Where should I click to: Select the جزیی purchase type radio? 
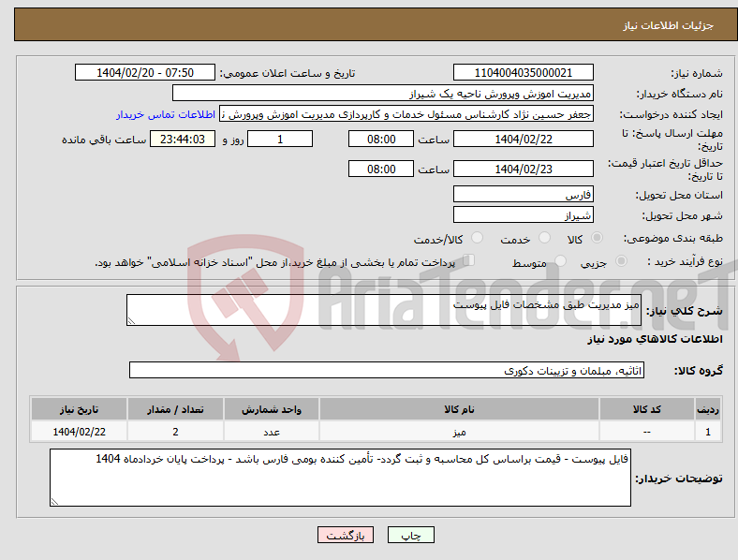621,260
